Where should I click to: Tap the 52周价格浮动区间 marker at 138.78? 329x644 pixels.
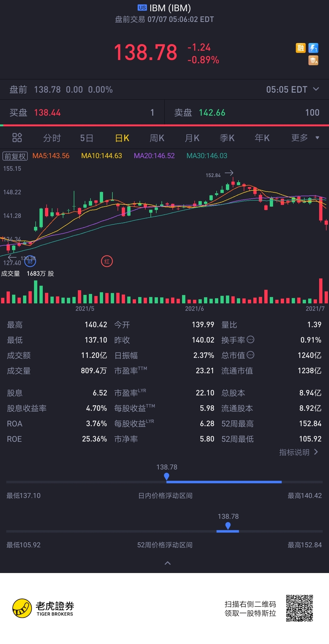[x=228, y=526]
